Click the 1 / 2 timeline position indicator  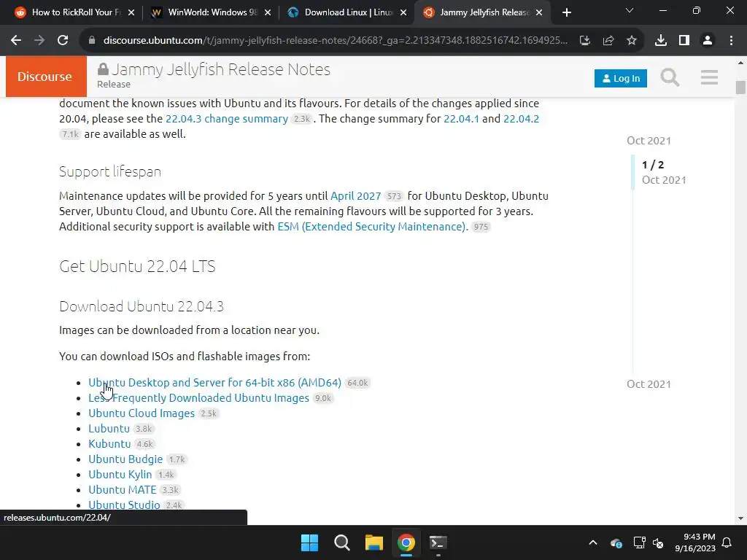[653, 165]
